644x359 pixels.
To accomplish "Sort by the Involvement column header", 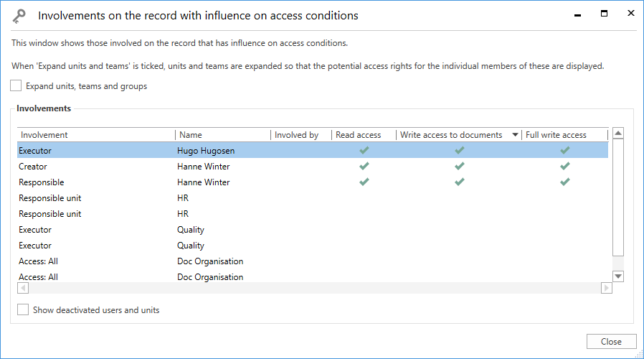I will 44,135.
